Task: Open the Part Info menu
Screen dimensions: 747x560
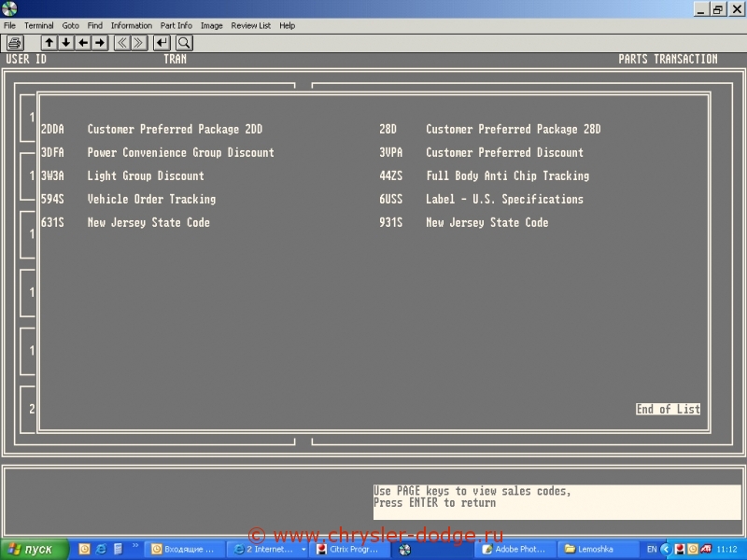Action: pos(176,26)
